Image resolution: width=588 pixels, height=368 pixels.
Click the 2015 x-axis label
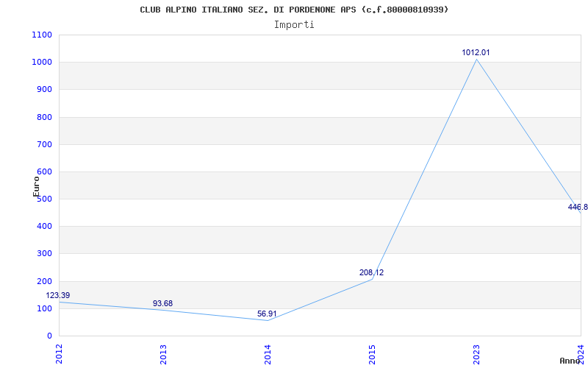click(372, 354)
